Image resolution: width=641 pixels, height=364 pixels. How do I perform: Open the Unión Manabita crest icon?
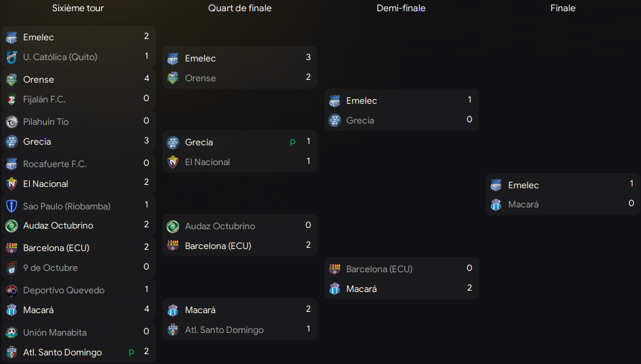point(11,333)
